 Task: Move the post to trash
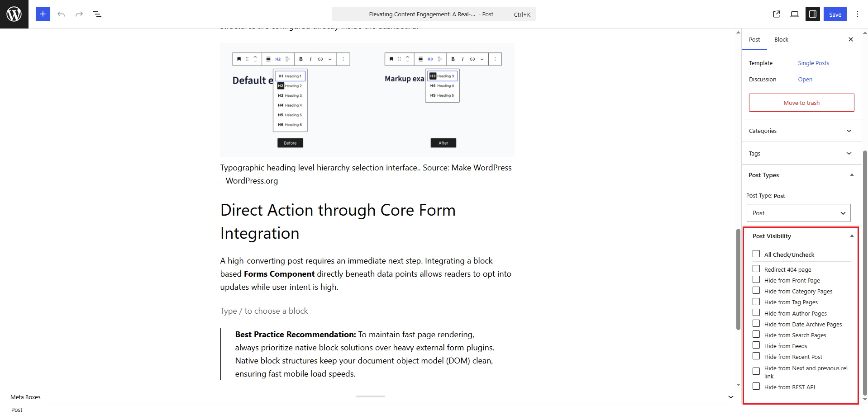point(801,103)
